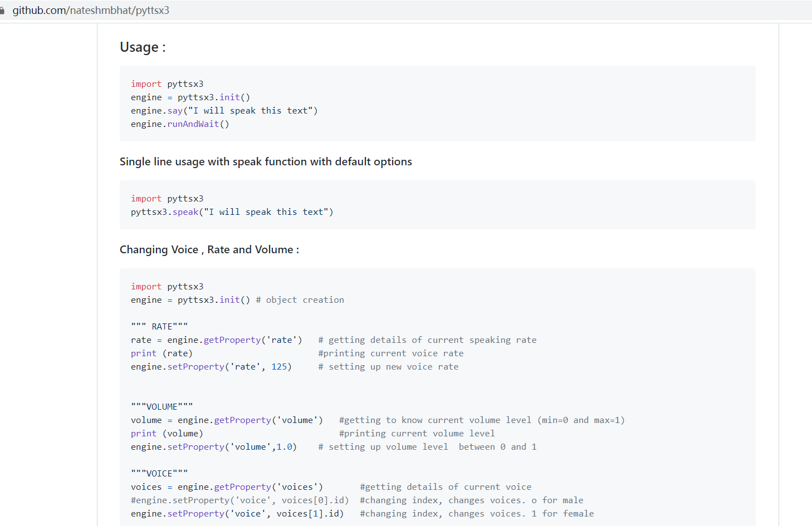The width and height of the screenshot is (812, 526).
Task: Click heading "Single line usage with speak function"
Action: click(266, 161)
